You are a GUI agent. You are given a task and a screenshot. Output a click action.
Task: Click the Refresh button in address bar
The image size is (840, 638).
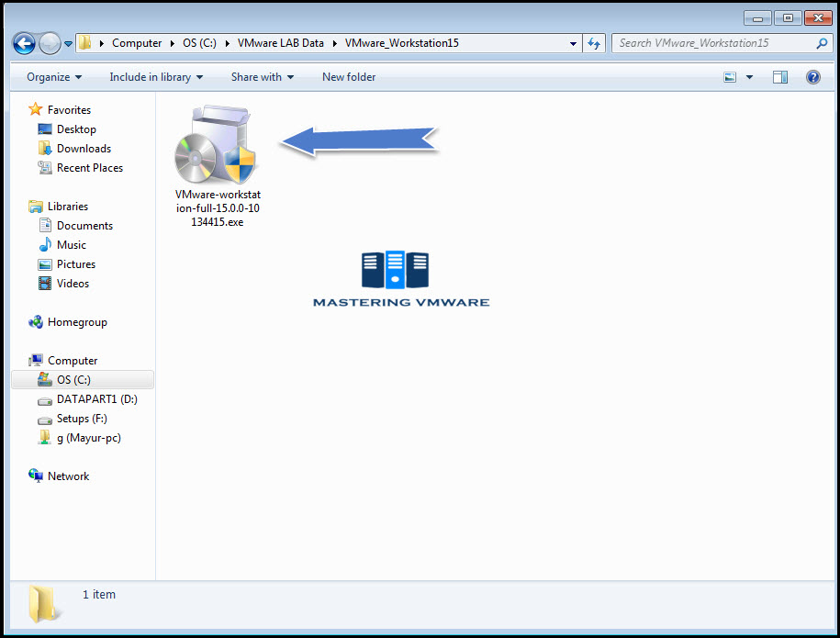point(594,43)
